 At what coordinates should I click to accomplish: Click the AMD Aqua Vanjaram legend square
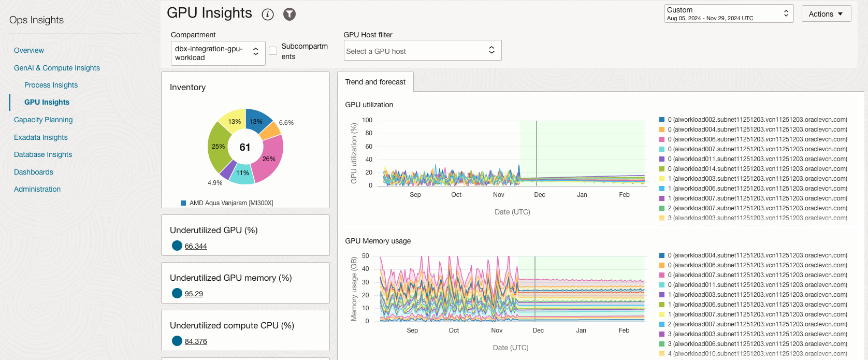point(183,203)
